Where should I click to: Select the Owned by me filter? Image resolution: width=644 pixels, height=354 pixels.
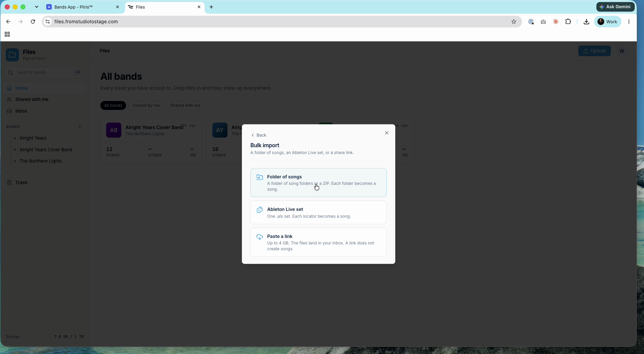click(146, 105)
